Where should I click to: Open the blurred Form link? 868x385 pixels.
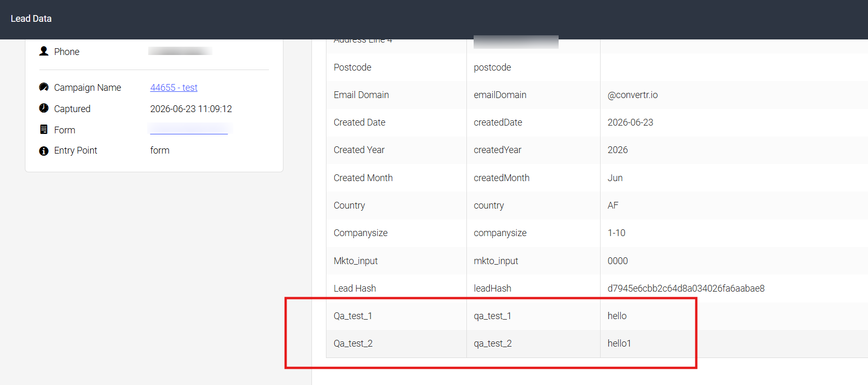pos(189,129)
